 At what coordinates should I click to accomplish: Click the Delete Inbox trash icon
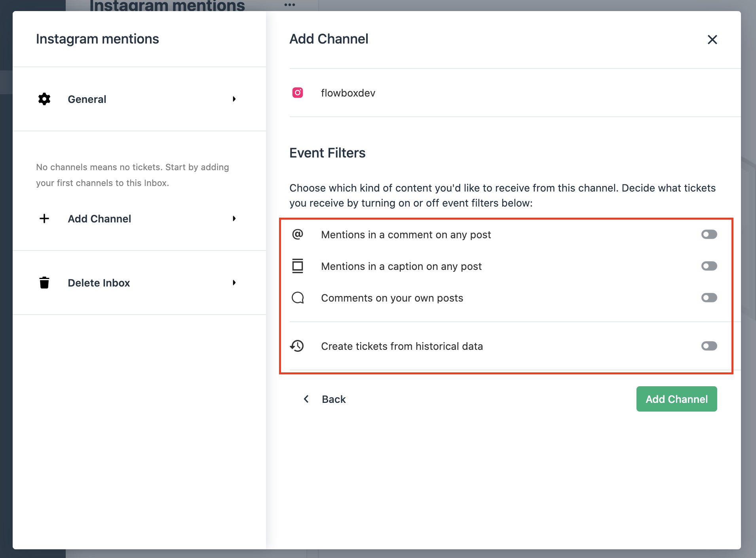pos(44,283)
